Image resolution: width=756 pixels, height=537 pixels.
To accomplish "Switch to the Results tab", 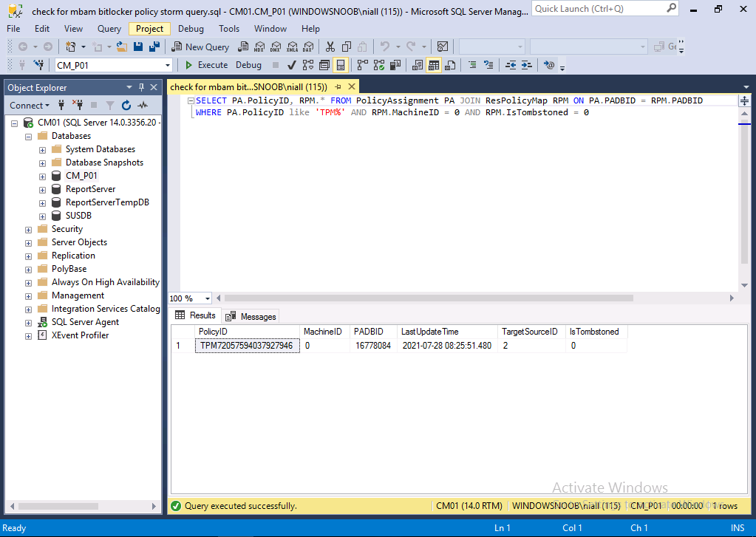I will [195, 315].
